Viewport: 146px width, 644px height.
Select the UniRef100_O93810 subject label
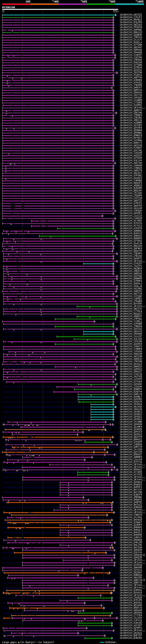(x=131, y=419)
